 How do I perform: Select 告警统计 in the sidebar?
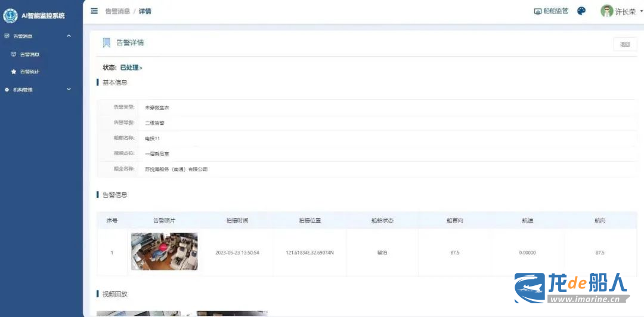pos(30,72)
